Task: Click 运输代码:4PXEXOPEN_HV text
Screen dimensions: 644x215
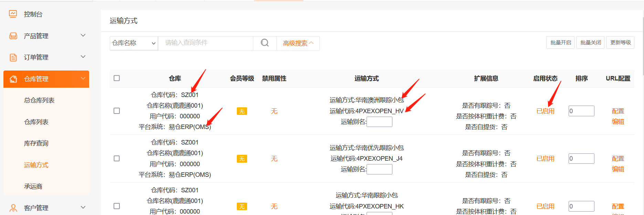Action: 367,111
